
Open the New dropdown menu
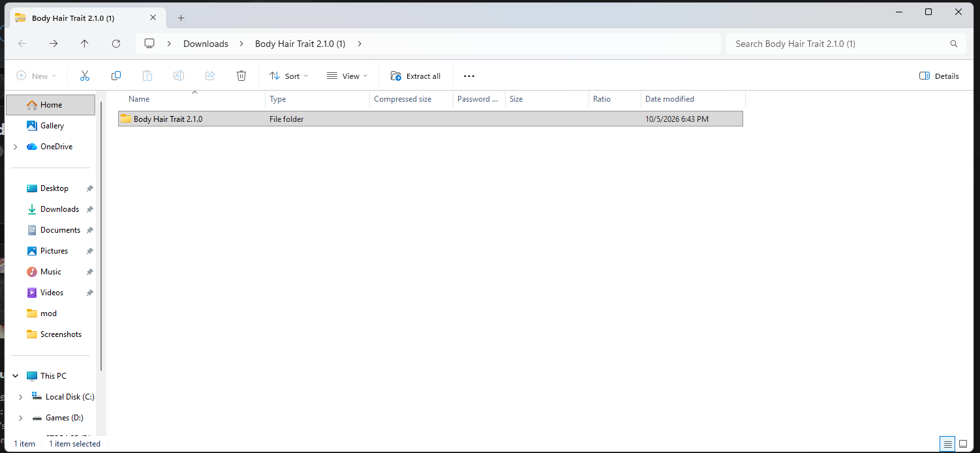pos(37,76)
